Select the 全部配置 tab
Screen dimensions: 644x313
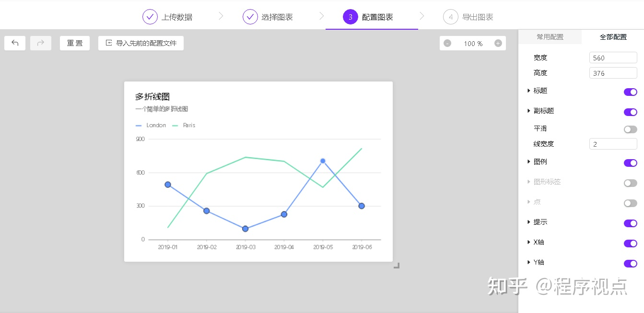[x=613, y=37]
